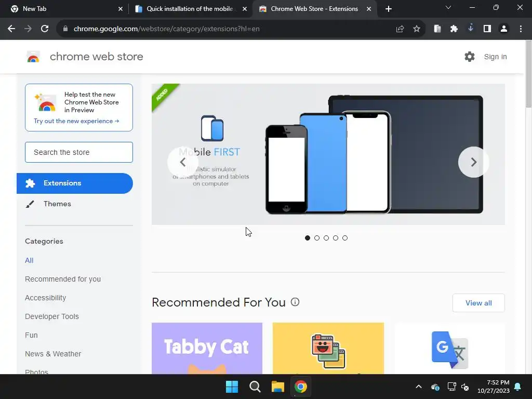Choose Recommended for you category

pos(63,279)
